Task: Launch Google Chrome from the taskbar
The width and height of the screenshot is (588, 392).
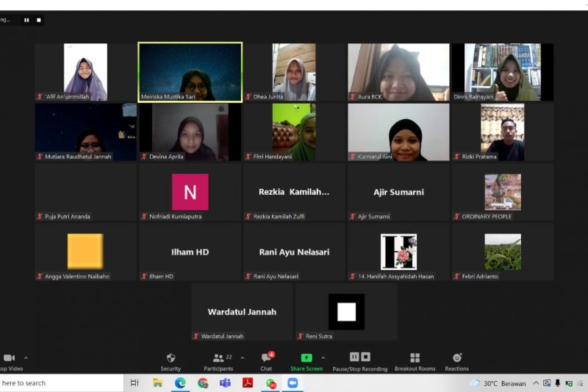Action: click(203, 383)
